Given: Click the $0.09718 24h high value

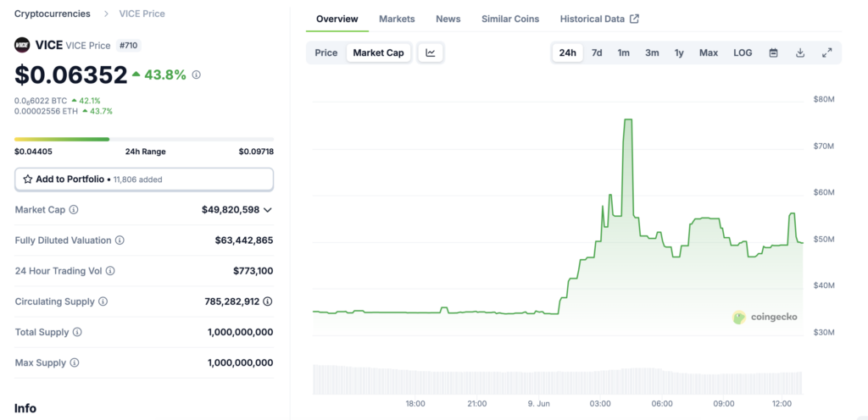Looking at the screenshot, I should click(256, 152).
